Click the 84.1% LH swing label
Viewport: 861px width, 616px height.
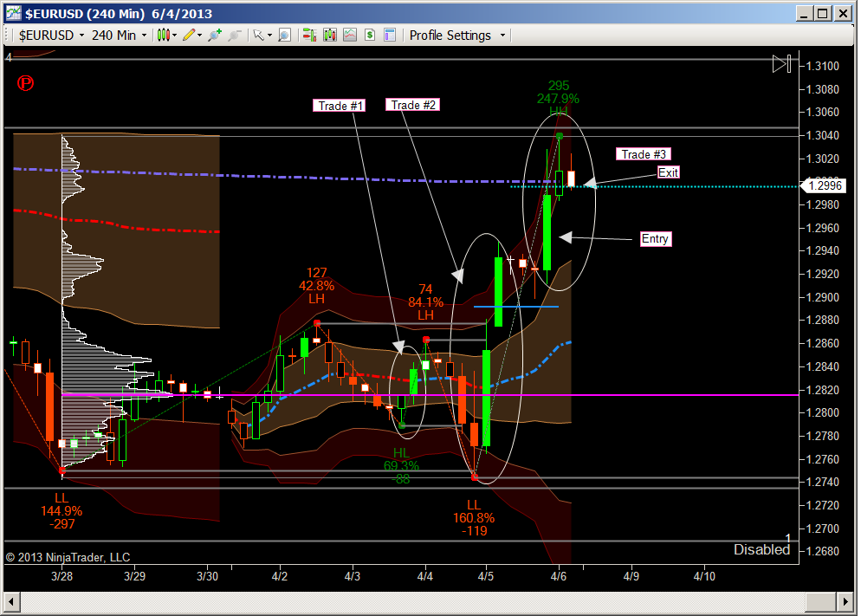tap(425, 302)
